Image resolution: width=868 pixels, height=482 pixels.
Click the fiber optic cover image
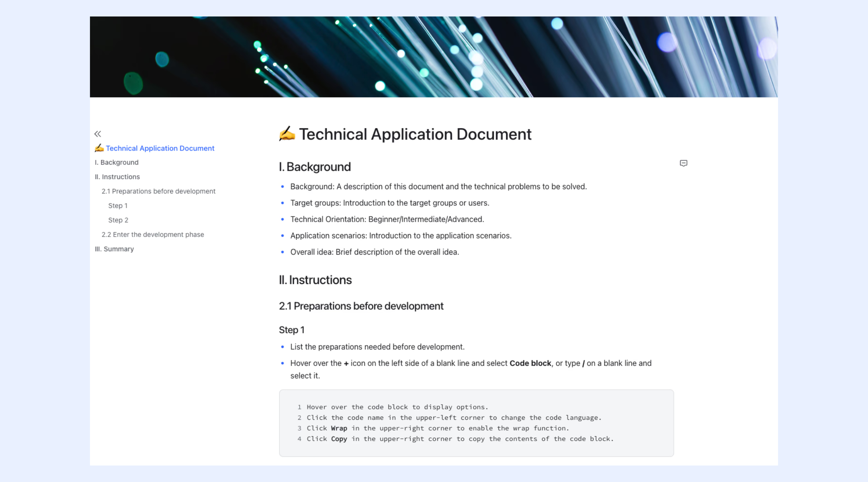point(434,57)
